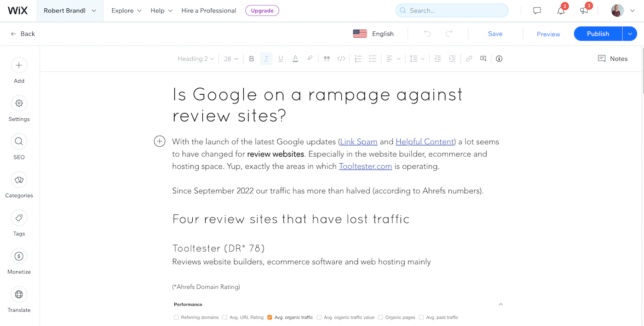Click the add comment toolbar icon
This screenshot has width=644, height=326.
click(483, 59)
